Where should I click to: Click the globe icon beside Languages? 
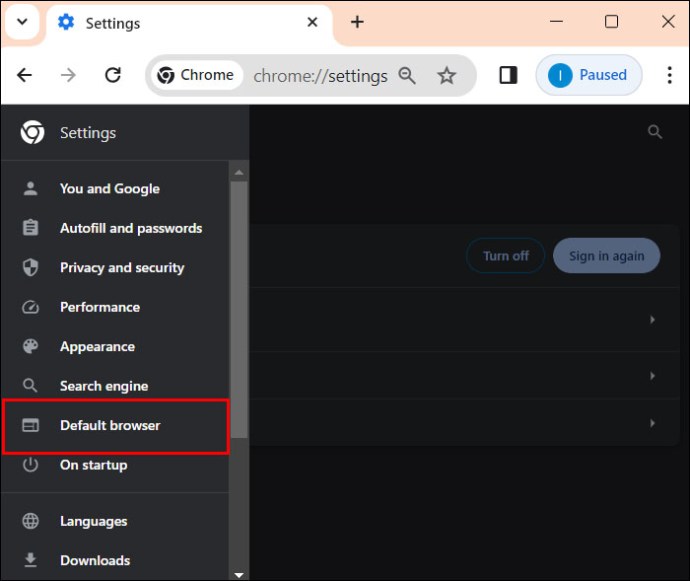[30, 521]
